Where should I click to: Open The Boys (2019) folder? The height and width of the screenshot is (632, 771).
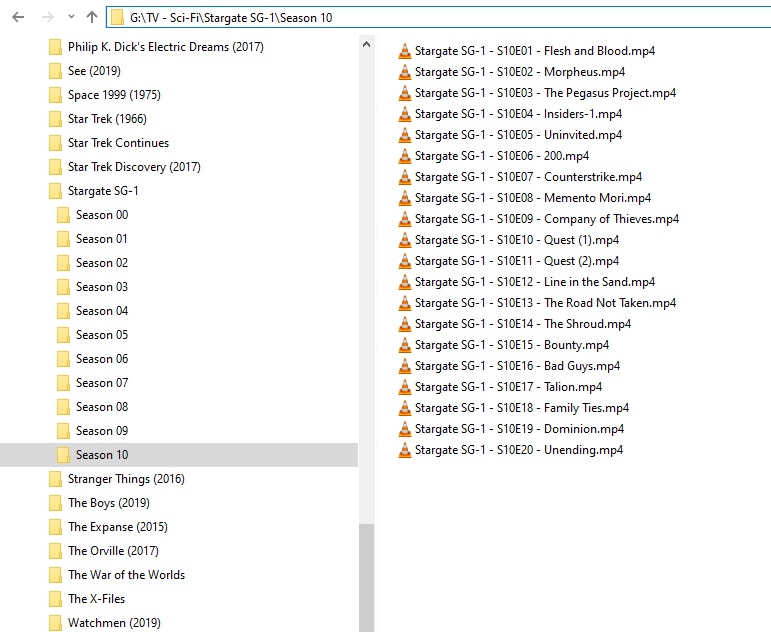click(x=99, y=503)
